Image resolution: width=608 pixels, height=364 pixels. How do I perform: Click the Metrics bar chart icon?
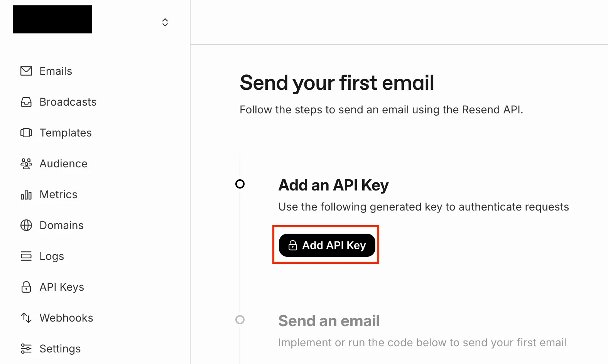click(26, 194)
